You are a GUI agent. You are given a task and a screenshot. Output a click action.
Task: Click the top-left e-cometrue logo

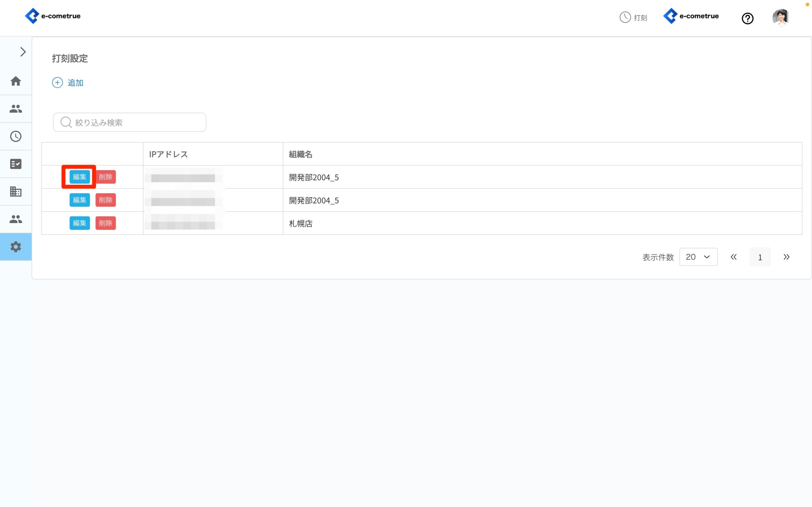pos(53,16)
